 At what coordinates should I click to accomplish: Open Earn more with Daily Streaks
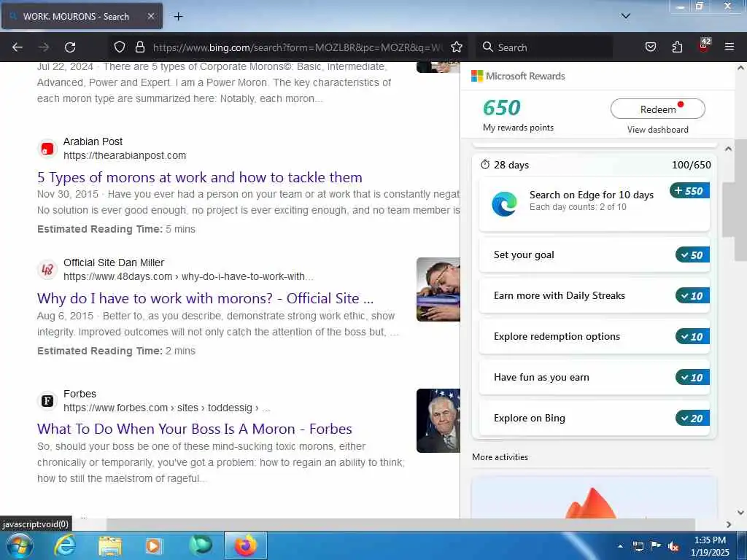(x=594, y=296)
